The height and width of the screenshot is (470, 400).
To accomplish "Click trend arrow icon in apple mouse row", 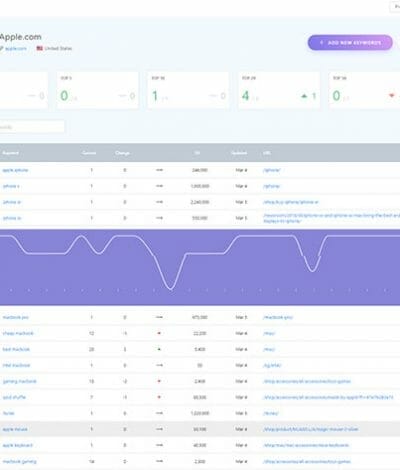I will 159,429.
